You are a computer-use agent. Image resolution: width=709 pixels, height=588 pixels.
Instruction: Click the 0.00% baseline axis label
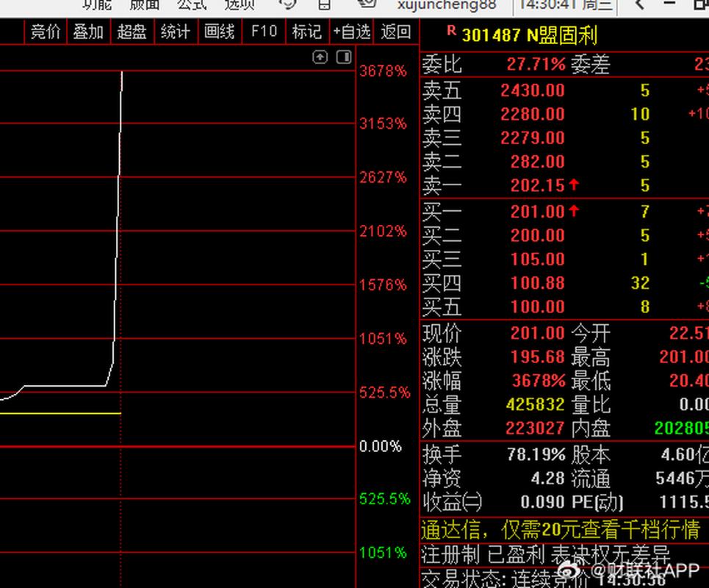point(381,446)
